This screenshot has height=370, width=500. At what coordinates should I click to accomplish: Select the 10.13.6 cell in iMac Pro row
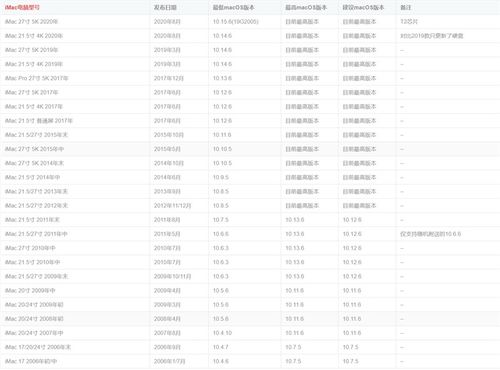click(x=222, y=78)
